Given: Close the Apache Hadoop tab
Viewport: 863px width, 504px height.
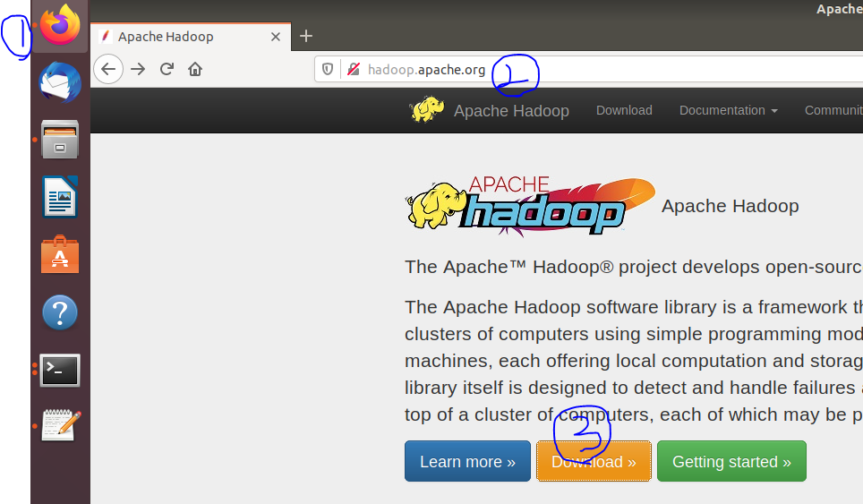Looking at the screenshot, I should [x=276, y=37].
